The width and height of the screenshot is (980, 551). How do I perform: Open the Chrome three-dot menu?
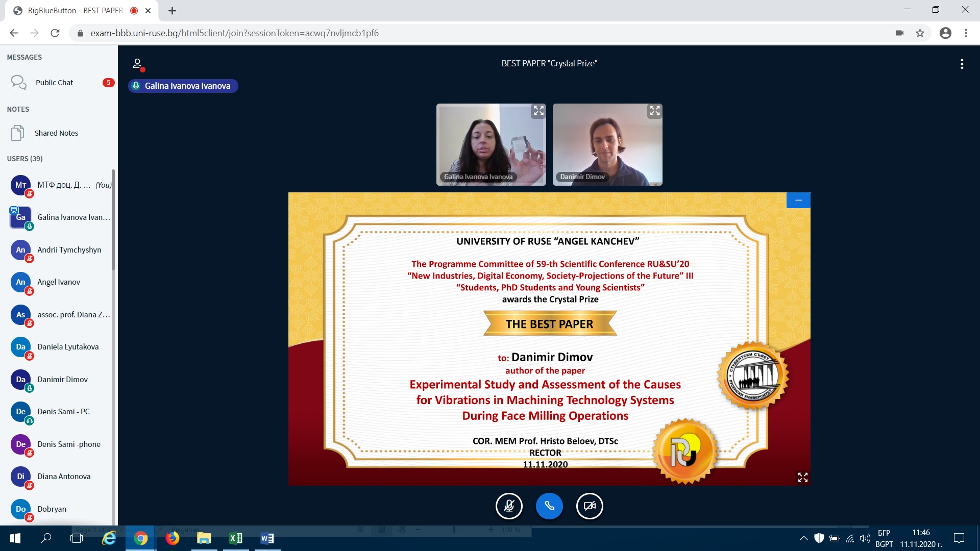coord(966,33)
